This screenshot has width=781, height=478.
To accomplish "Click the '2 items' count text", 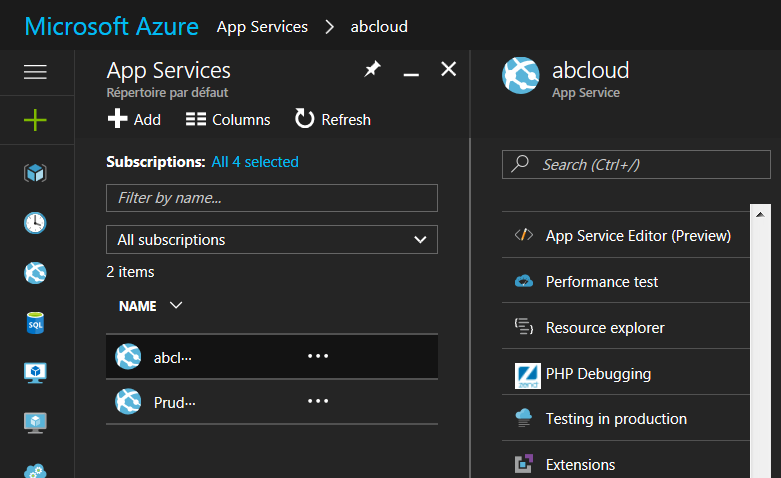I will (130, 272).
